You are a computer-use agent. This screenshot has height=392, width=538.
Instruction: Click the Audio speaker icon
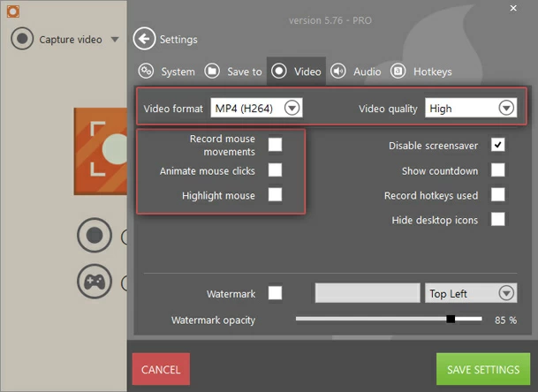[337, 71]
